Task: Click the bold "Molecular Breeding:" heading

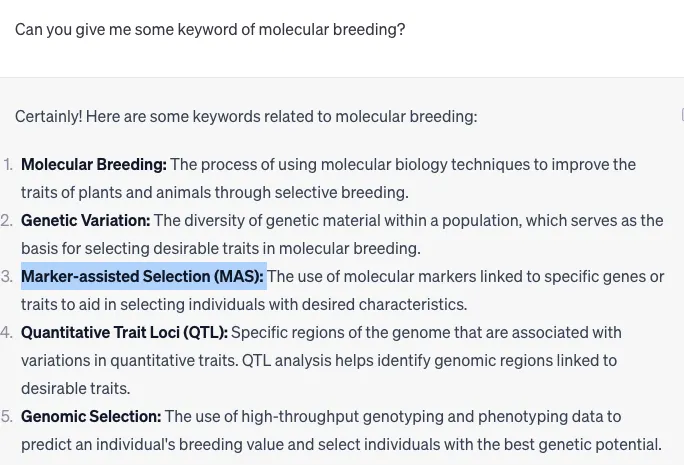Action: pos(94,164)
